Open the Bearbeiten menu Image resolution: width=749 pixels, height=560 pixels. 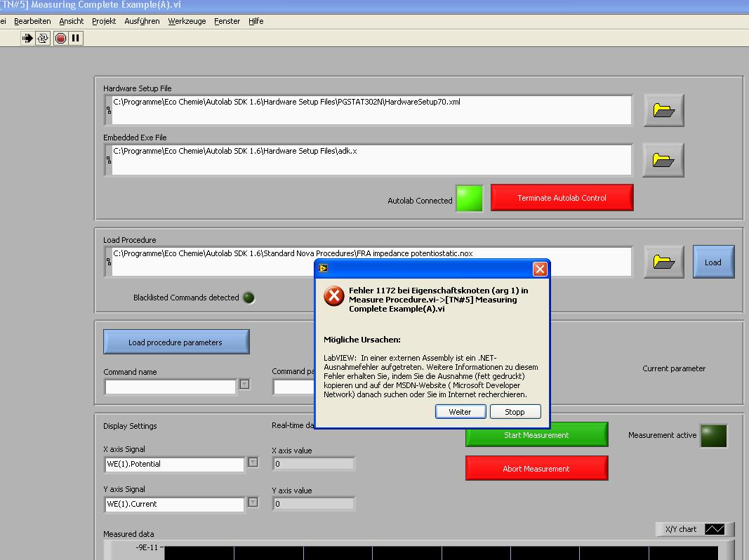(x=32, y=21)
